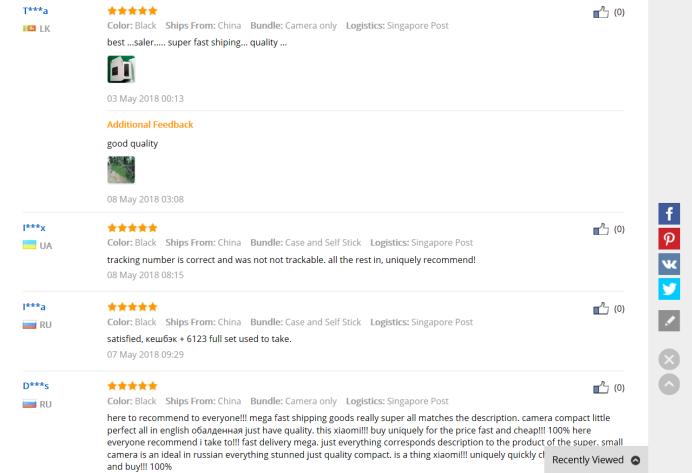
Task: Open the camera box photo in the first review
Action: point(121,69)
